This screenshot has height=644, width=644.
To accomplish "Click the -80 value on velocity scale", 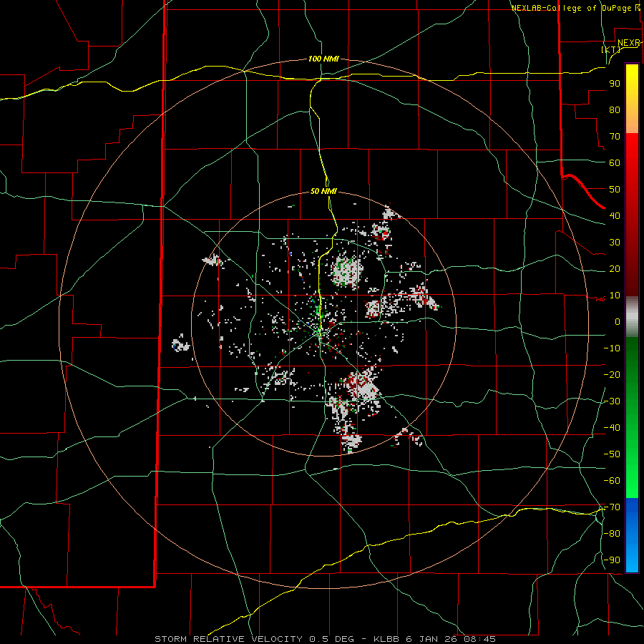I will (x=612, y=534).
